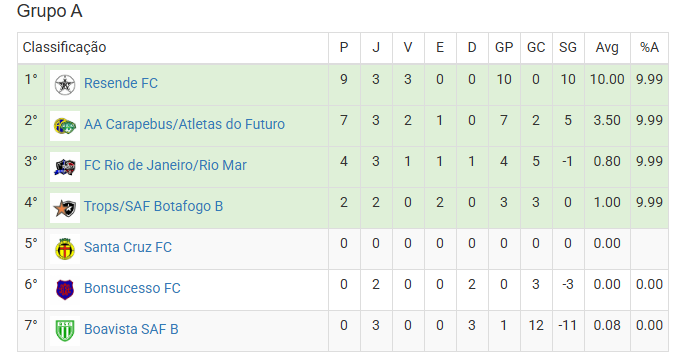681x360 pixels.
Task: Click the Avg column header
Action: [607, 47]
